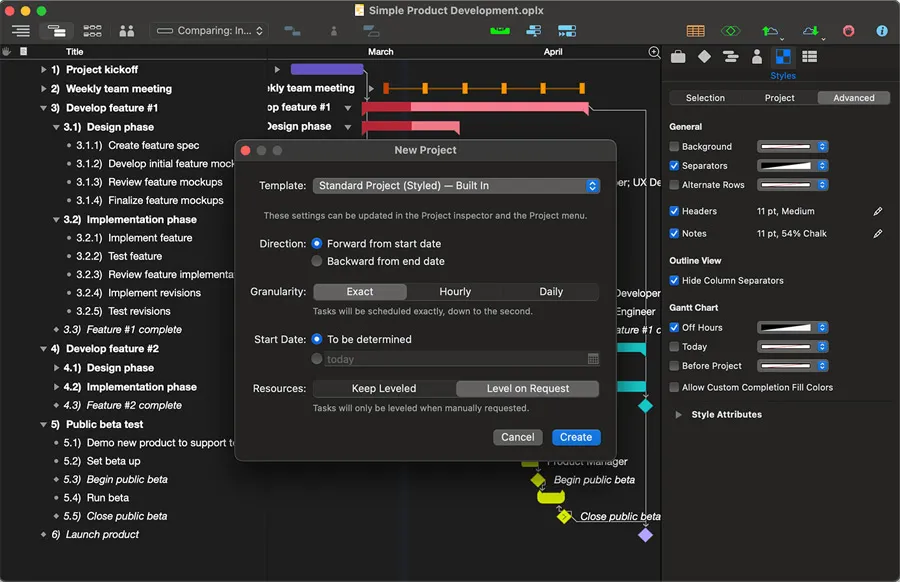
Task: Click the Resource view people icon
Action: (126, 31)
